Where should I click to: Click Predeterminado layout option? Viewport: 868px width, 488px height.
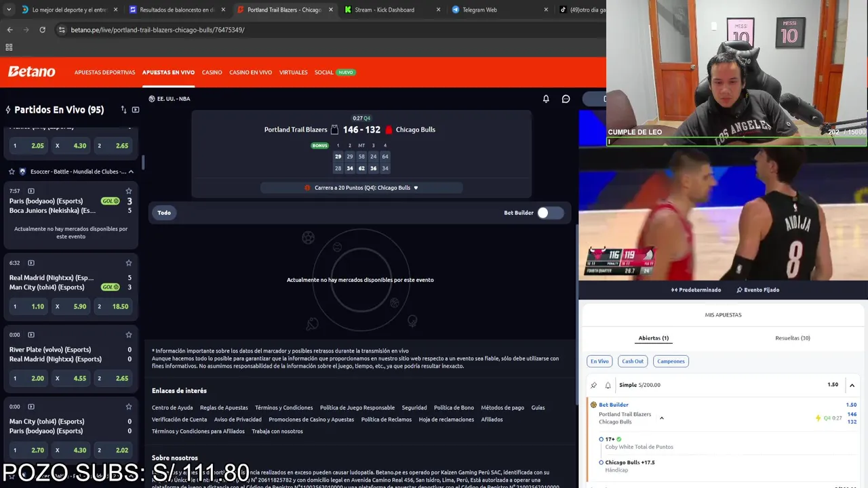696,290
